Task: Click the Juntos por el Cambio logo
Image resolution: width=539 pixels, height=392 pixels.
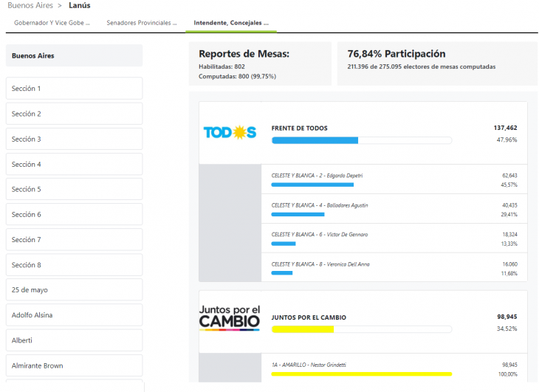Action: point(230,317)
